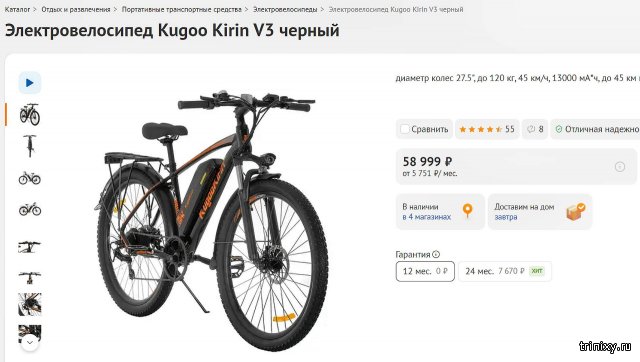The height and width of the screenshot is (362, 640).
Task: Open the Каталог breadcrumb
Action: coord(17,9)
